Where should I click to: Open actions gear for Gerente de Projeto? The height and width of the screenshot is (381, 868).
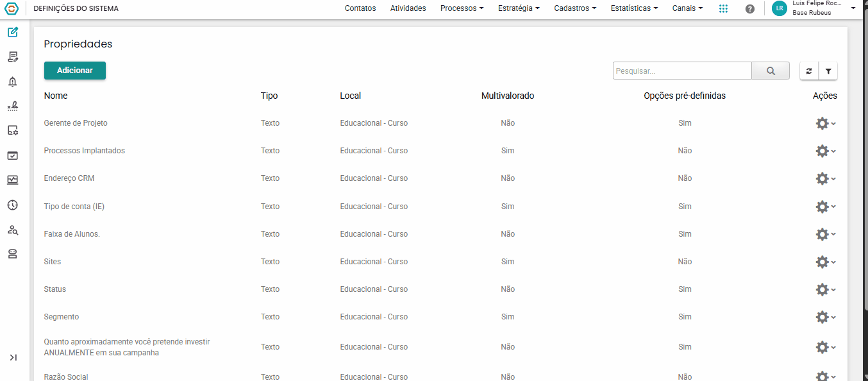tap(826, 123)
